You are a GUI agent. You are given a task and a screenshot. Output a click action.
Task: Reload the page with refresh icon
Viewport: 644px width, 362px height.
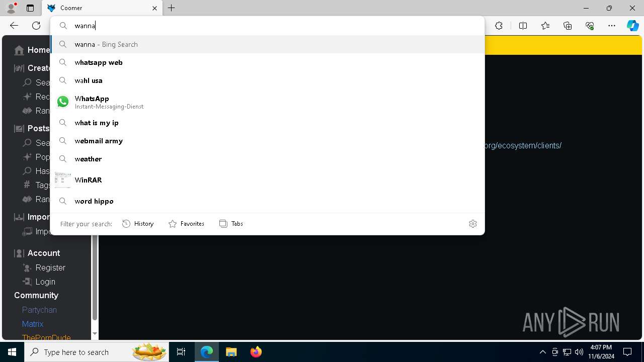pyautogui.click(x=36, y=26)
